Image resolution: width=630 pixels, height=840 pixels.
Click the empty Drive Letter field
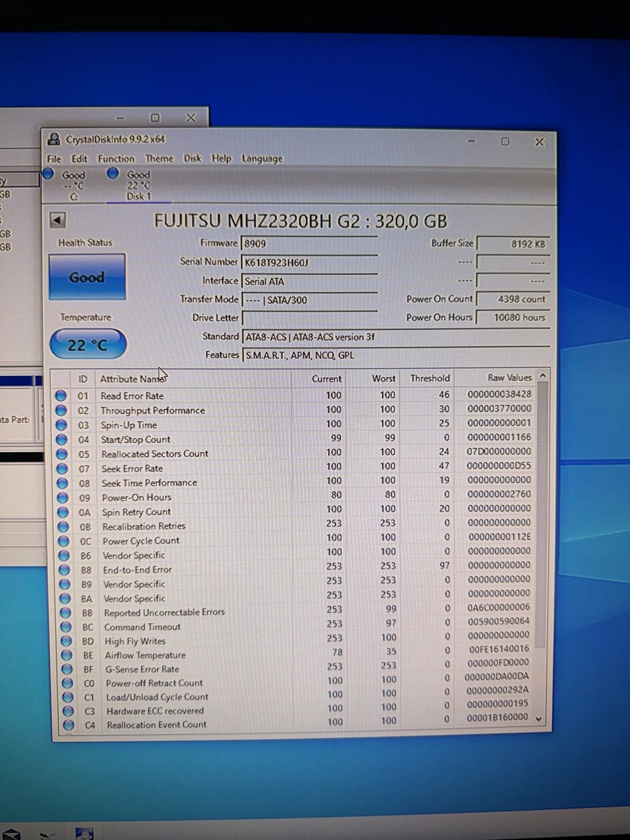click(309, 318)
